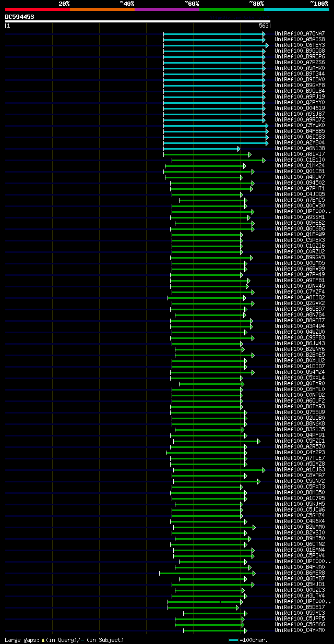Click the green alignment bar for UniRef100_A8IIQ2
The image size is (334, 644).
click(207, 298)
